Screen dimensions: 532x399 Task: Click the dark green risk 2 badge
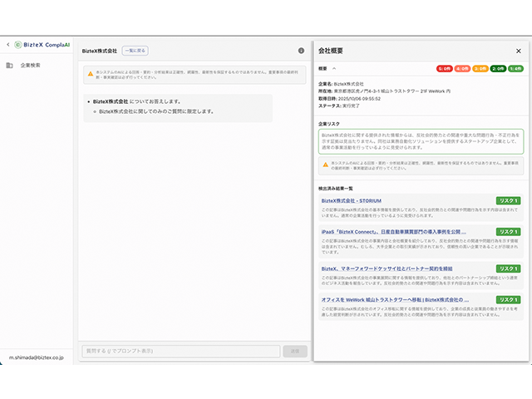(x=498, y=68)
